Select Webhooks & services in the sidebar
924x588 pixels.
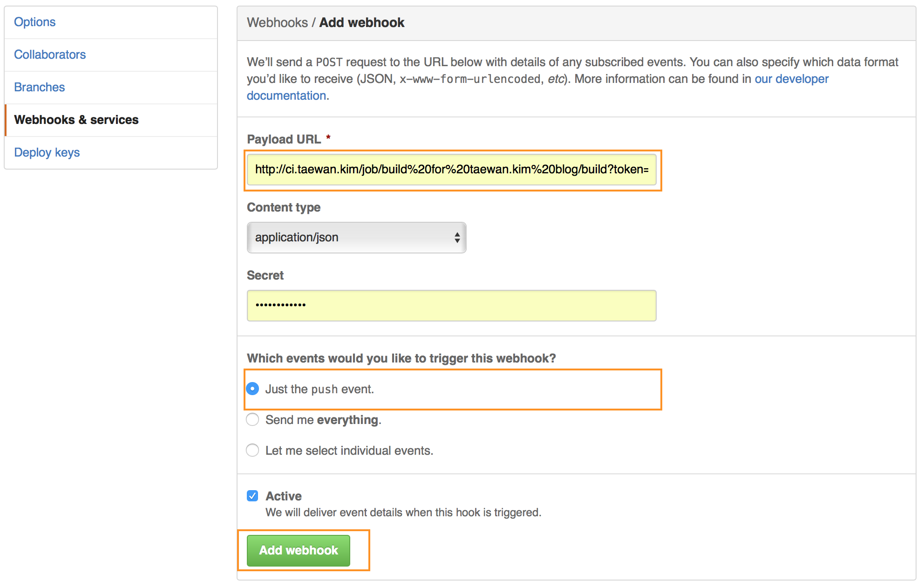(x=76, y=120)
